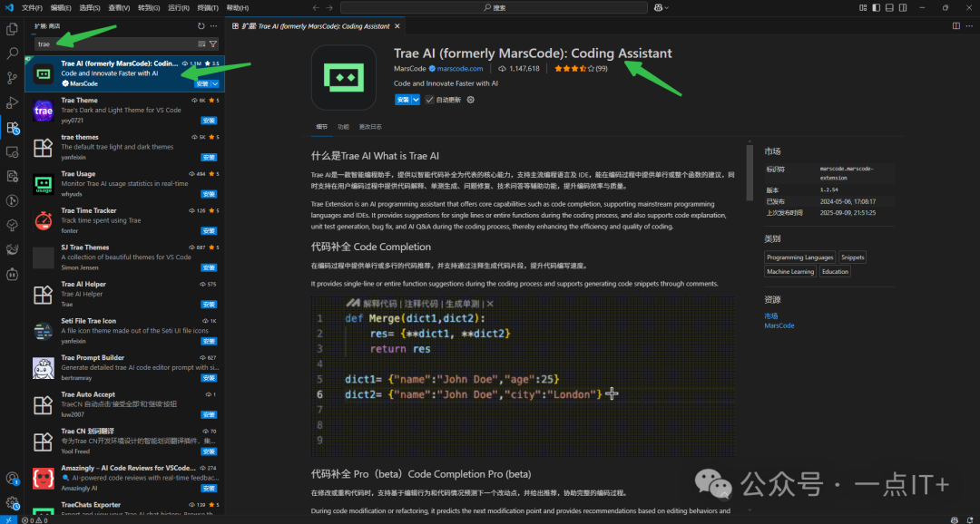Image resolution: width=980 pixels, height=524 pixels.
Task: Select the Trae Auto Accept extension entry
Action: pyautogui.click(x=124, y=404)
